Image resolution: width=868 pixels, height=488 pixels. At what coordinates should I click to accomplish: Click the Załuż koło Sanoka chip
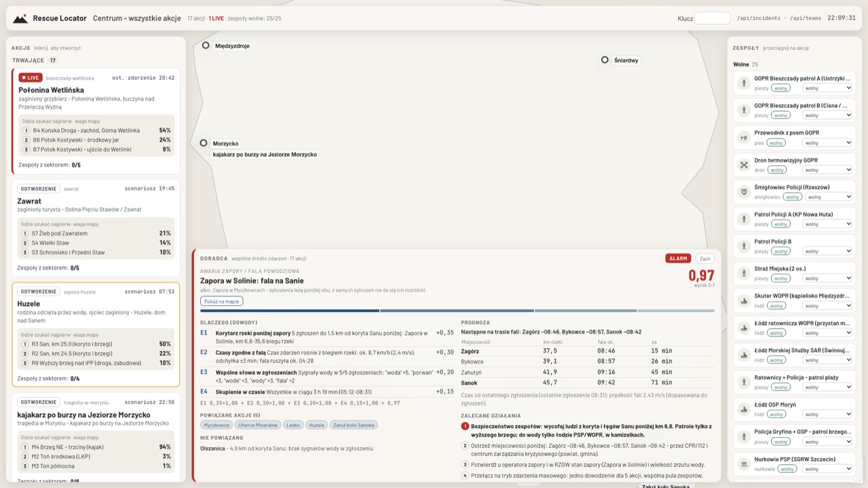click(353, 425)
